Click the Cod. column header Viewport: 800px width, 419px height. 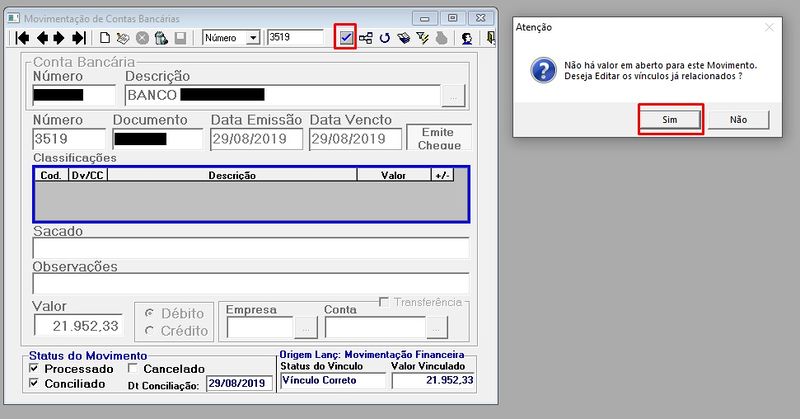click(x=52, y=175)
